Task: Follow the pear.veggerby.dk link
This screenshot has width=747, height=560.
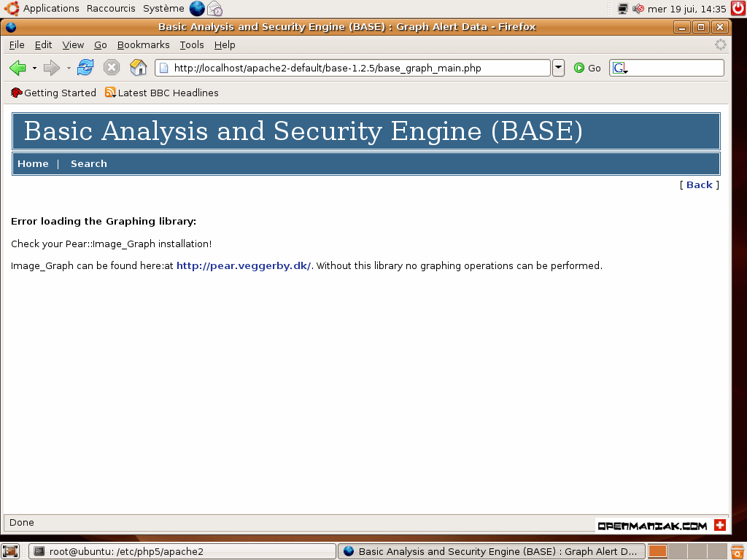Action: [x=244, y=265]
